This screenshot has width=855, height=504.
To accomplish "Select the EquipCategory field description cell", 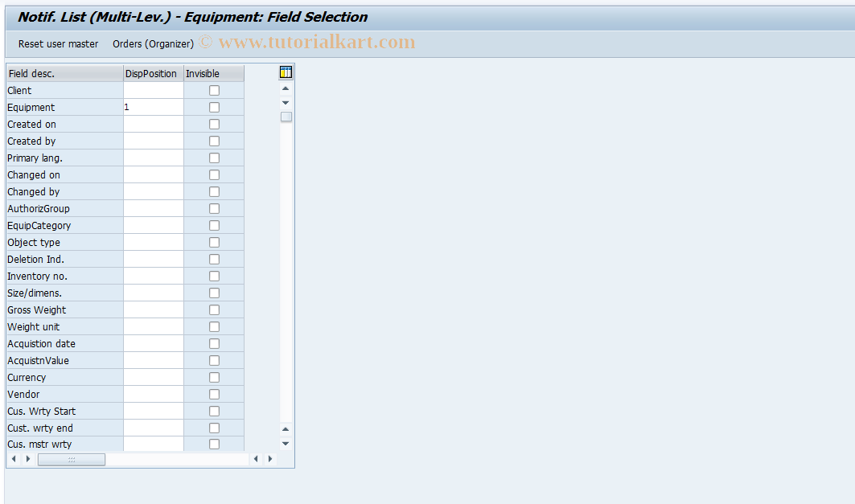I will point(65,226).
